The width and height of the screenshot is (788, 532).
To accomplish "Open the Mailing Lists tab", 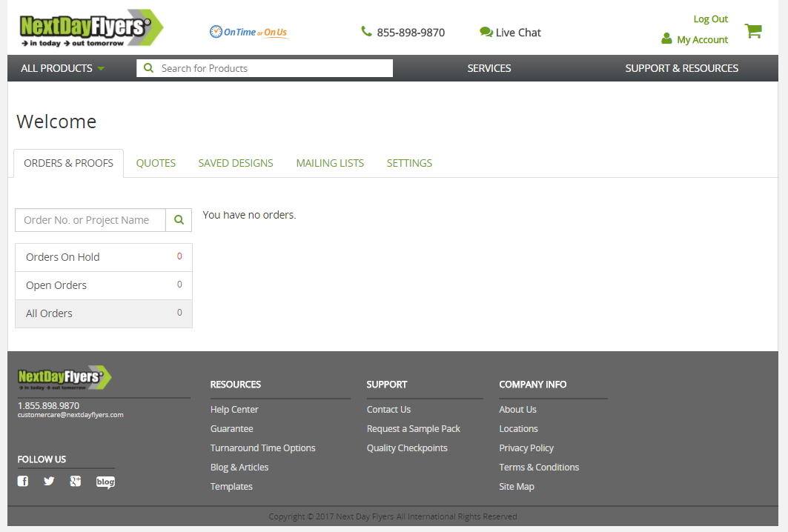I will (x=330, y=163).
